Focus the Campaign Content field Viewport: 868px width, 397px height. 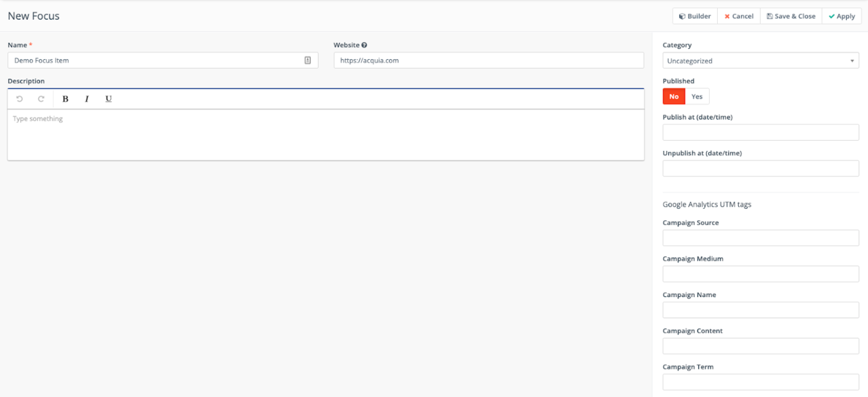pos(761,346)
